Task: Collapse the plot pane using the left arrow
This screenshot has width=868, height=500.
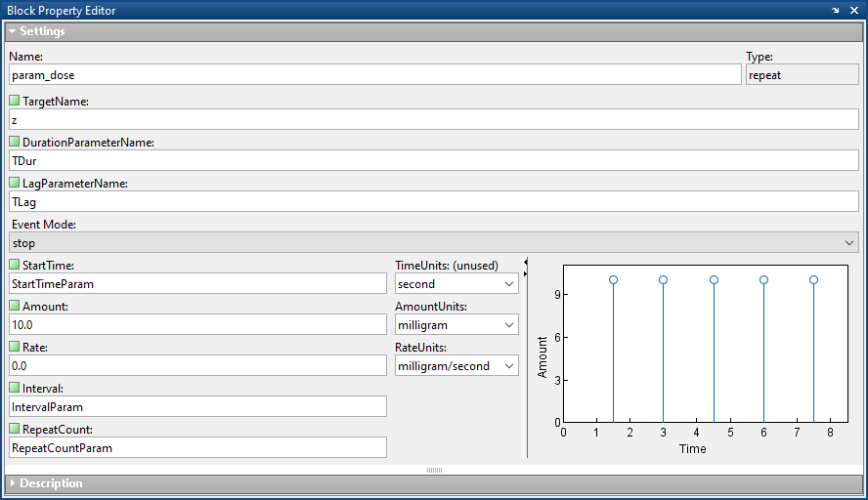Action: tap(525, 262)
